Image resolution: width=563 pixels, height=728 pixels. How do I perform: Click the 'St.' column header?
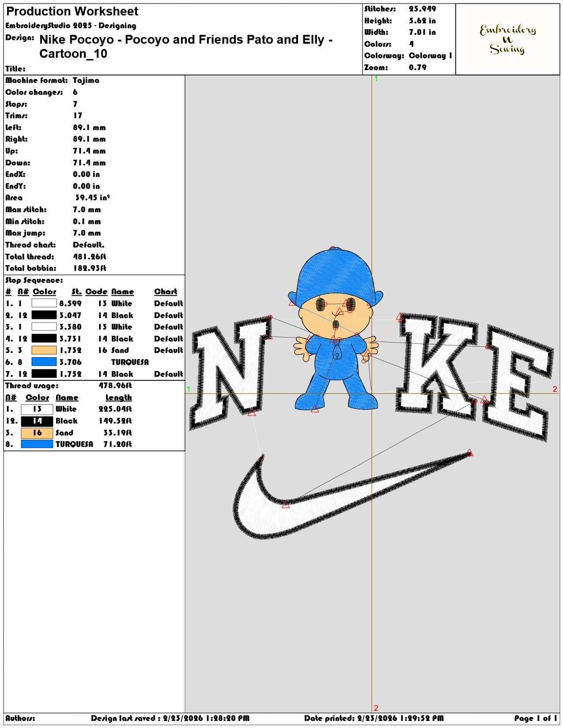(x=77, y=292)
